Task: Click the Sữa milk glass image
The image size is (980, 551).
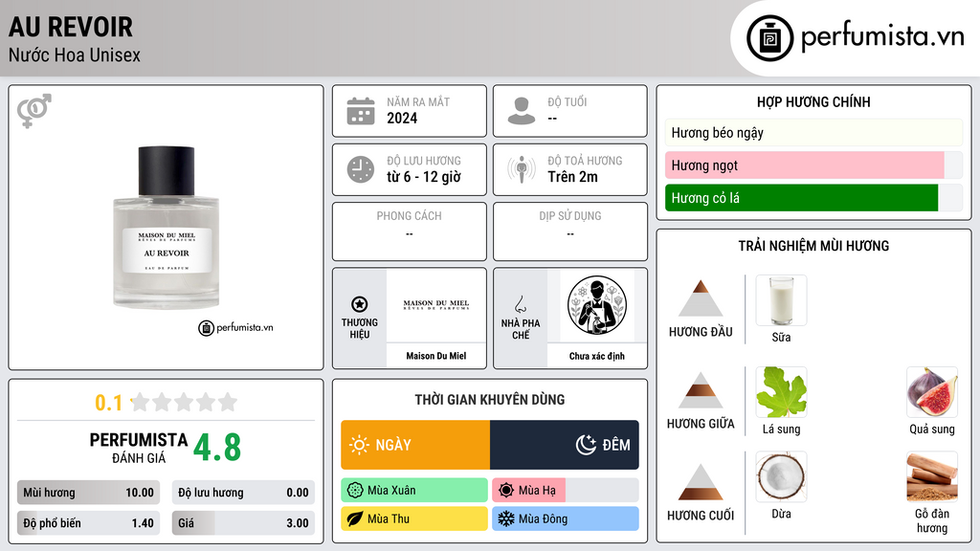Action: coord(781,300)
